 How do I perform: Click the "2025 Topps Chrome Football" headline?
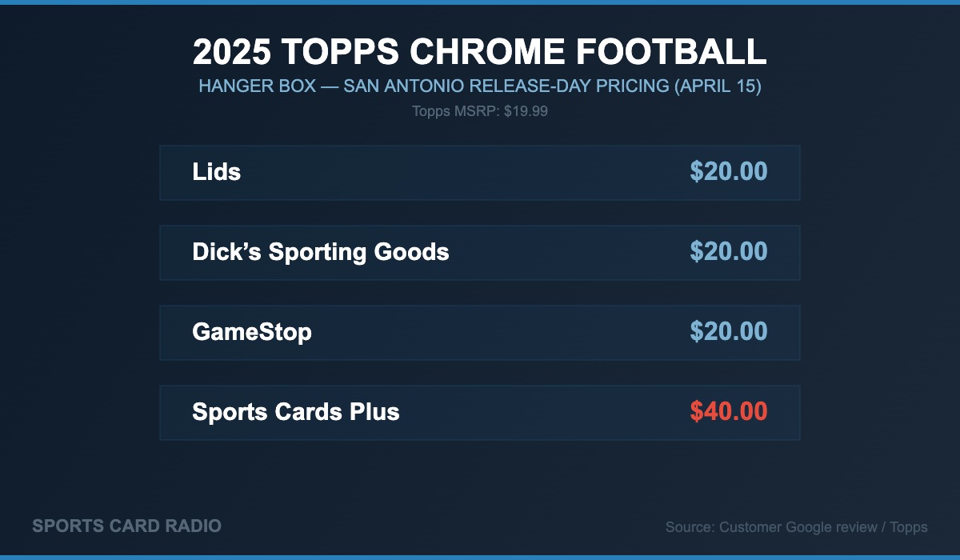[480, 52]
